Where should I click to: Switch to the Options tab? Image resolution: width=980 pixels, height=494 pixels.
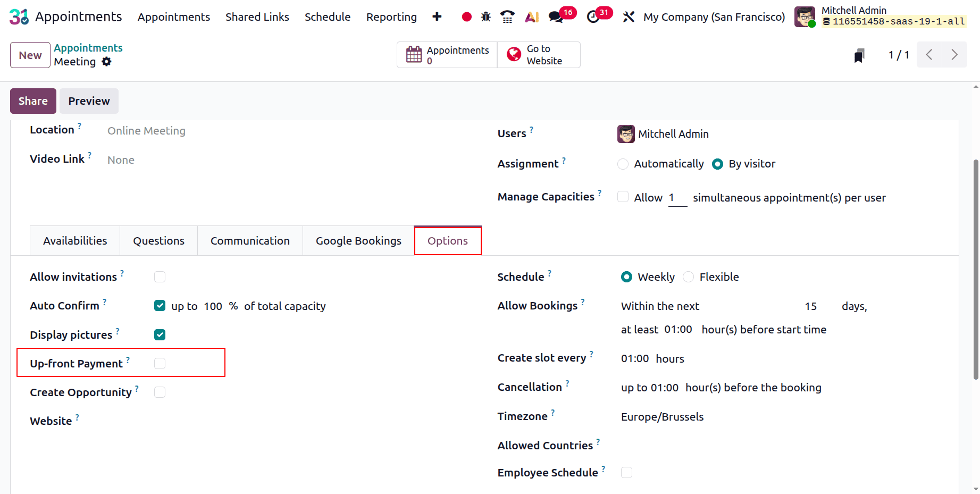448,241
